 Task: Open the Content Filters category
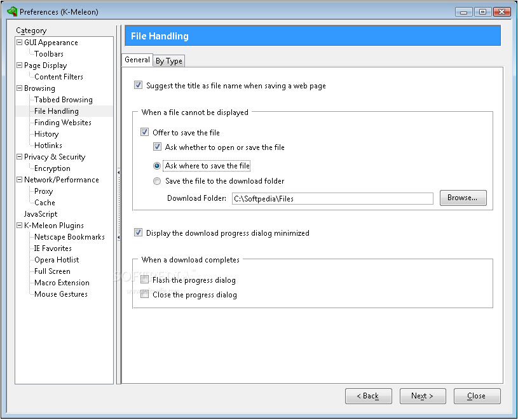click(58, 77)
